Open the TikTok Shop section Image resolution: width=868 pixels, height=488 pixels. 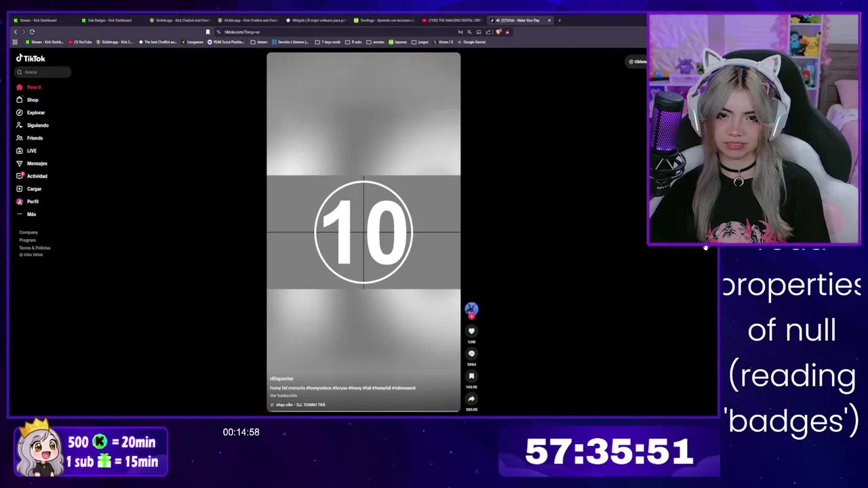pos(27,100)
